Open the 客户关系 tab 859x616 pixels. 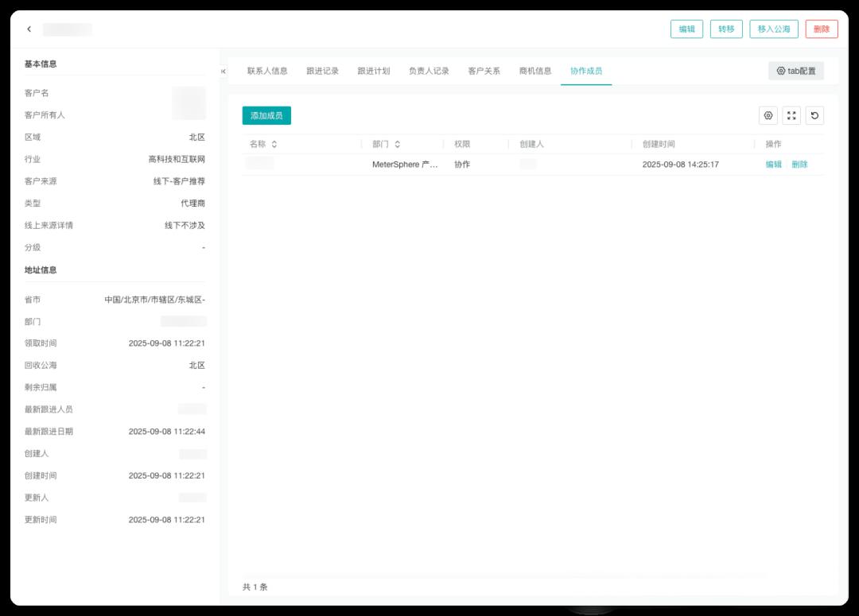(x=484, y=70)
